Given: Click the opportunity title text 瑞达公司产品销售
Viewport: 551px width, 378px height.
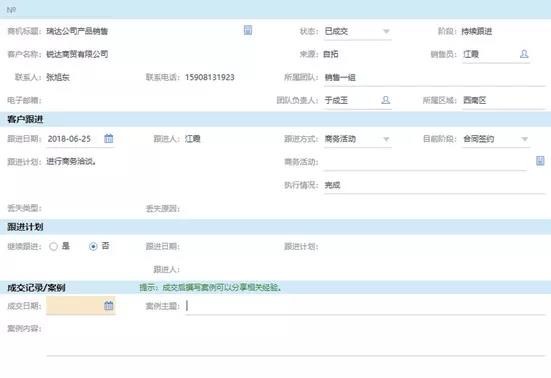Looking at the screenshot, I should 77,31.
